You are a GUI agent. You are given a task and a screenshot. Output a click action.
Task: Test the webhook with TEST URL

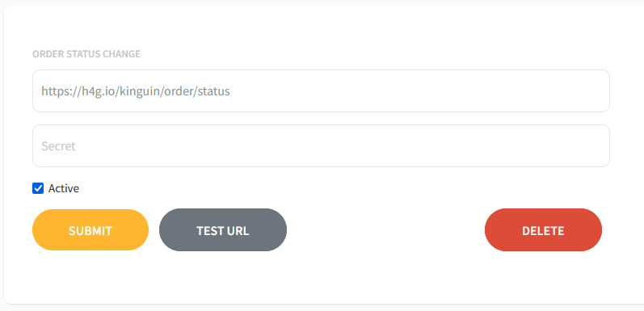click(x=223, y=230)
